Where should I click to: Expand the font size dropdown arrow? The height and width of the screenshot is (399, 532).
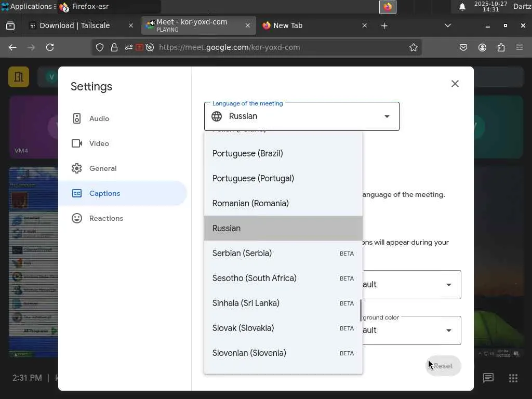click(449, 285)
